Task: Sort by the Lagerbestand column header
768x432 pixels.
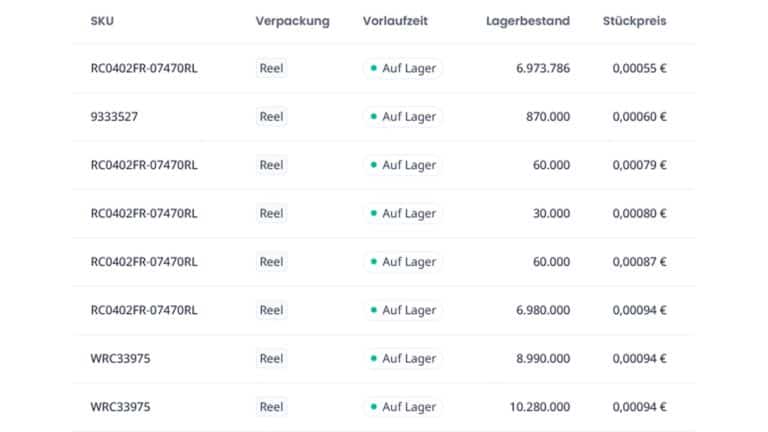Action: point(528,21)
